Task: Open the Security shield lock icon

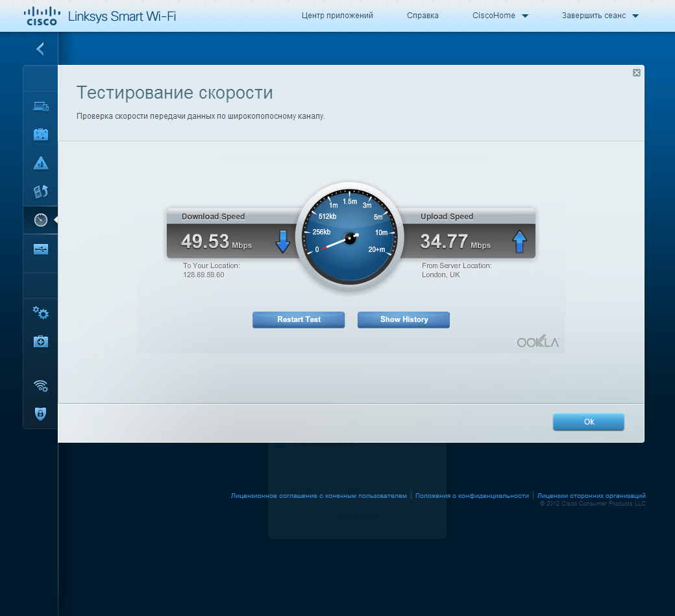Action: [40, 413]
